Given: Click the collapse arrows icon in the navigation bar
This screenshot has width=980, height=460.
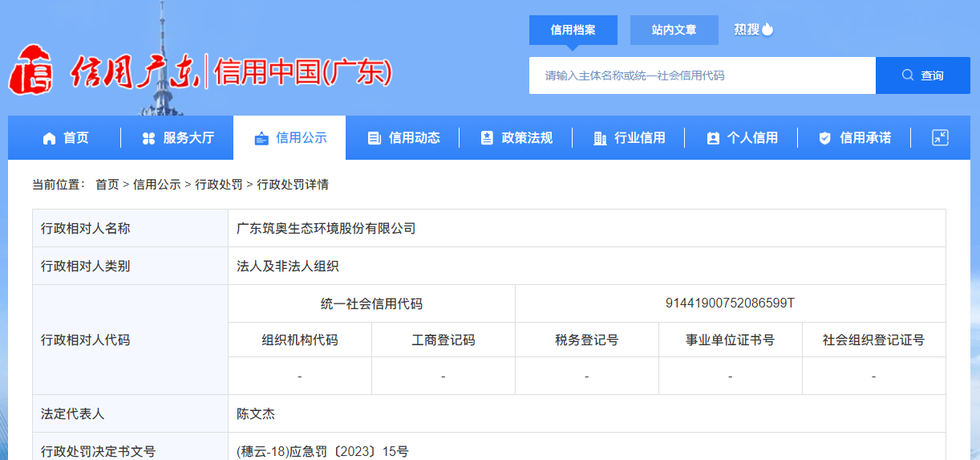Looking at the screenshot, I should [x=940, y=137].
